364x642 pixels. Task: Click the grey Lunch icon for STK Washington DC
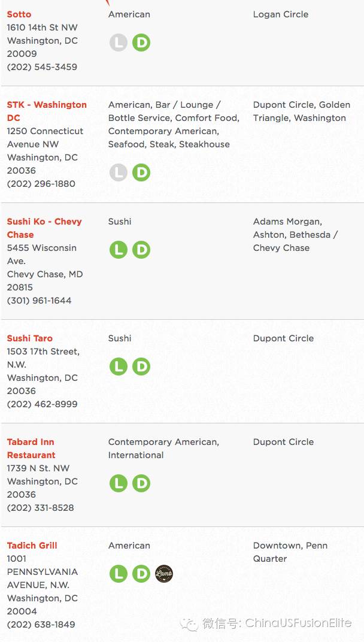119,172
